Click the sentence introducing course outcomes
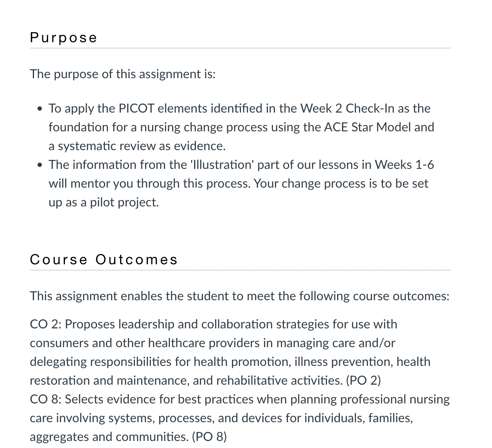The width and height of the screenshot is (492, 448). (240, 296)
